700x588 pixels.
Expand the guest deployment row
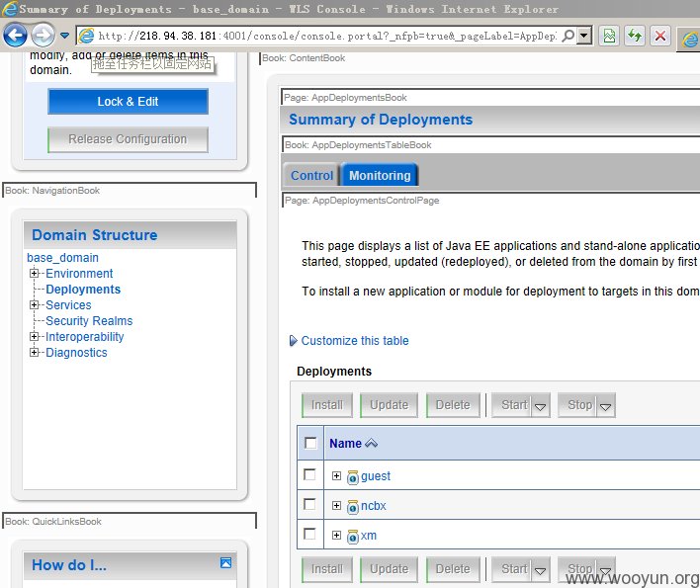[x=336, y=476]
